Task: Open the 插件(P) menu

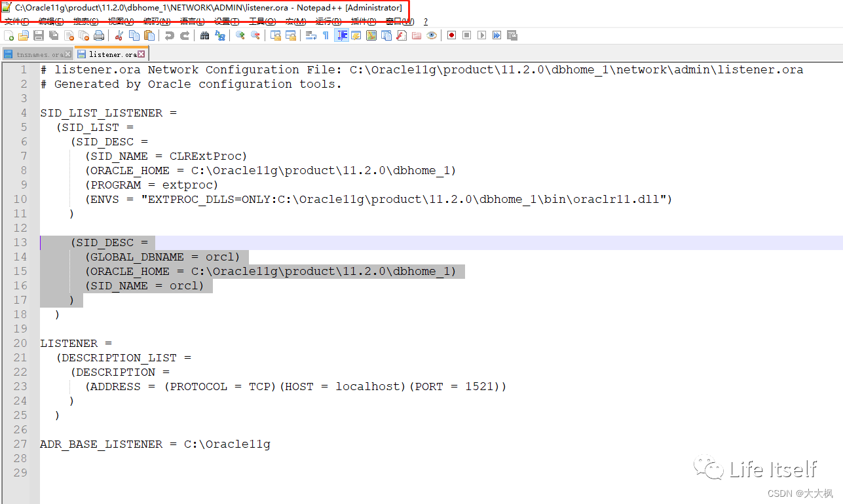Action: pos(364,22)
